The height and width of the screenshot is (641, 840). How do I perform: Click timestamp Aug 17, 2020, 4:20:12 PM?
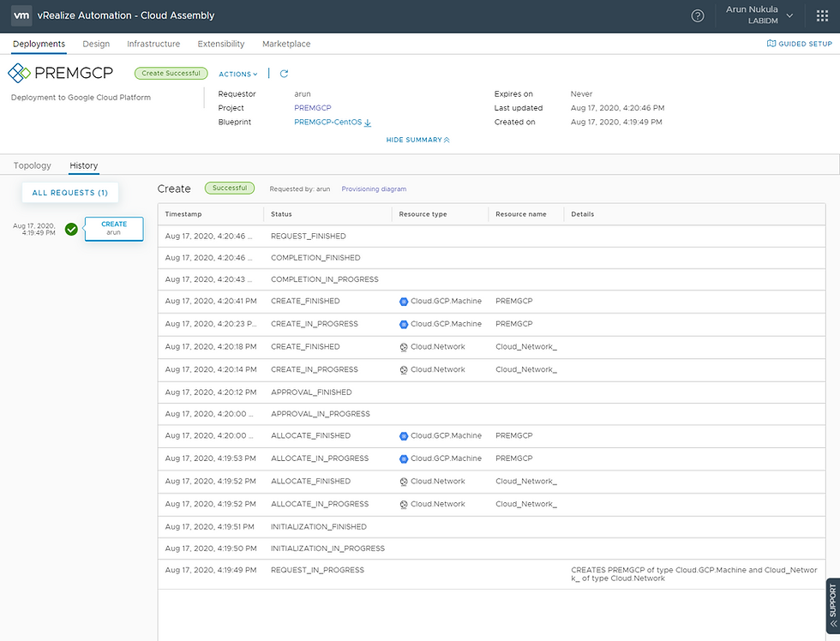[x=211, y=392]
